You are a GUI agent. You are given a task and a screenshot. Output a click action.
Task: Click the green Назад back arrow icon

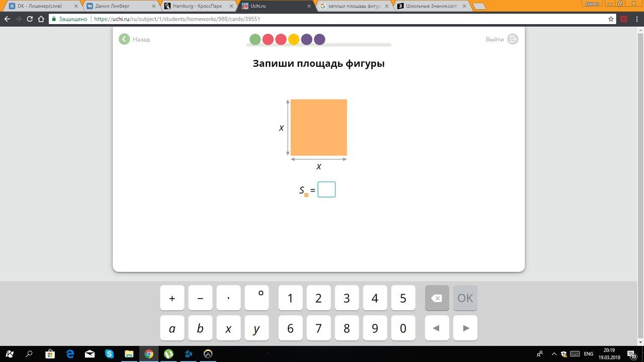click(x=124, y=39)
